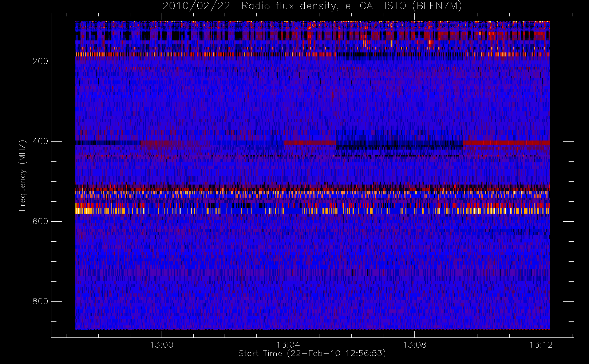
Task: Click the orange interference line near 185 MHz
Action: coord(312,55)
